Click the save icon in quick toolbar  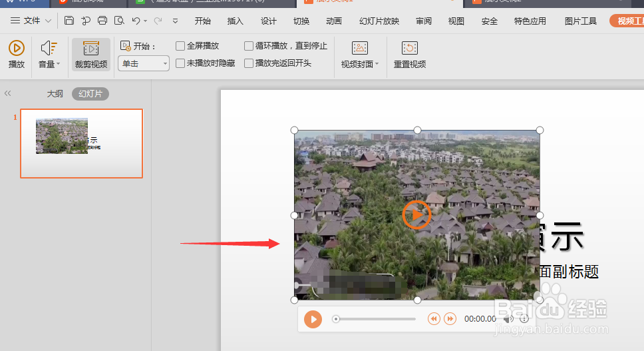coord(69,21)
